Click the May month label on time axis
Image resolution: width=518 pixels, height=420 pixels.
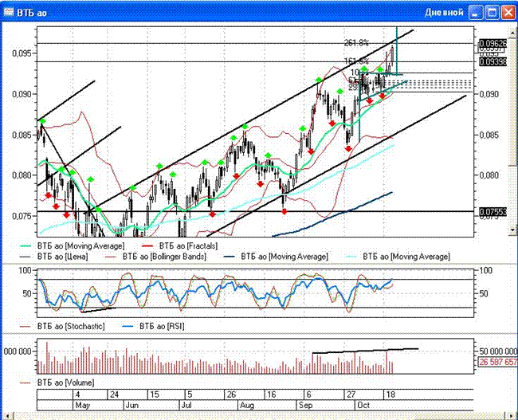coord(83,405)
